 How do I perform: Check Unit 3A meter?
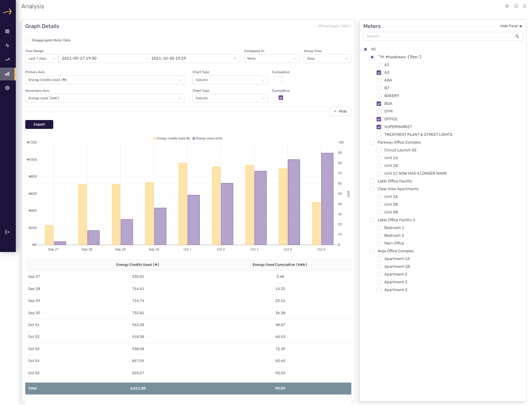click(379, 197)
